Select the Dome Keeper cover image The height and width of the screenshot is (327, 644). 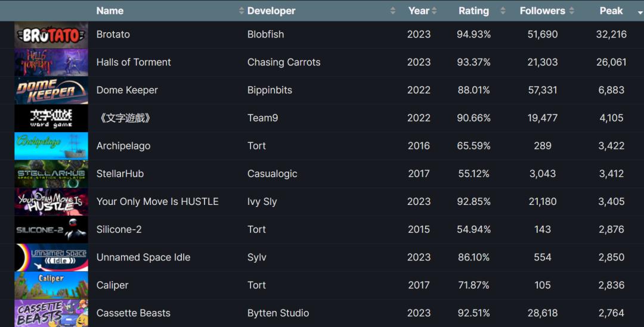point(51,91)
